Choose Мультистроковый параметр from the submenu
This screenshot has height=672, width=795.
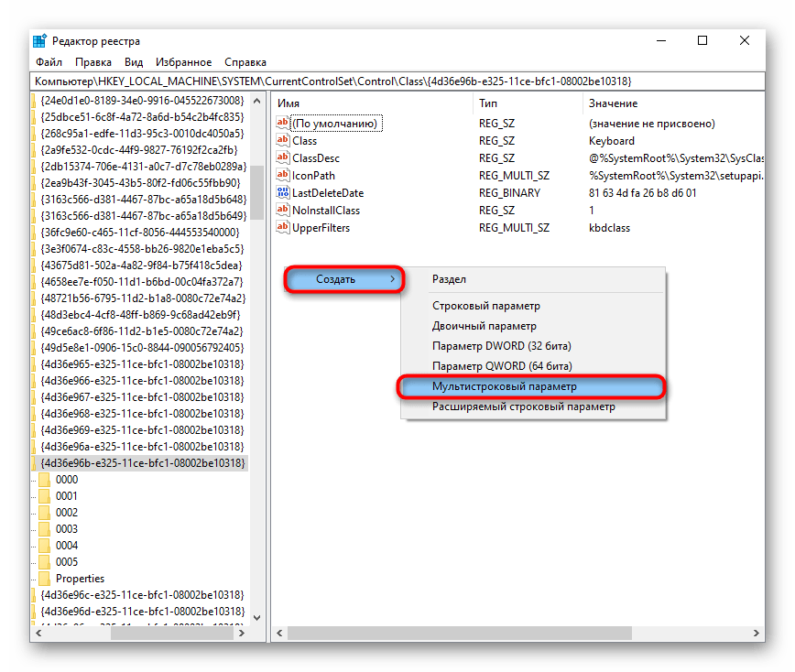click(x=505, y=386)
